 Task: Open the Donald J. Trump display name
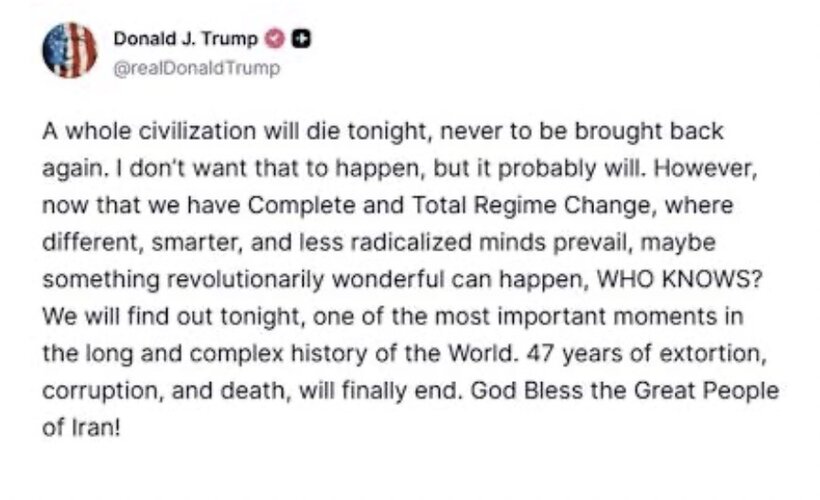(187, 40)
